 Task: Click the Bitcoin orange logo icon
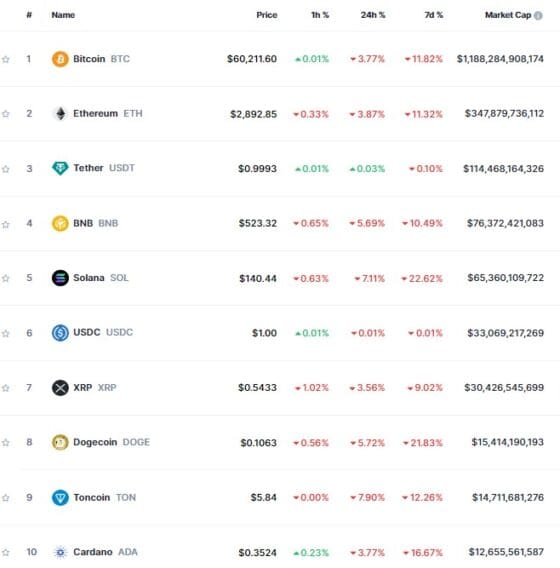coord(60,59)
